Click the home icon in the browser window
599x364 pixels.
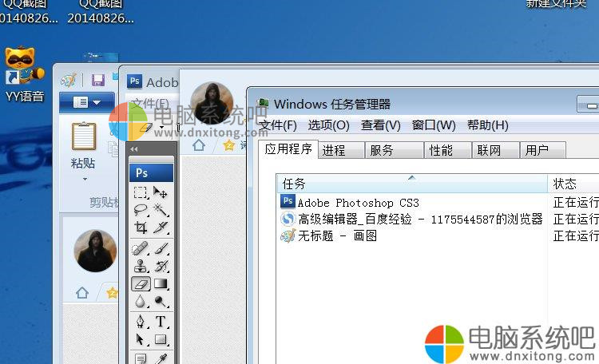[x=199, y=145]
